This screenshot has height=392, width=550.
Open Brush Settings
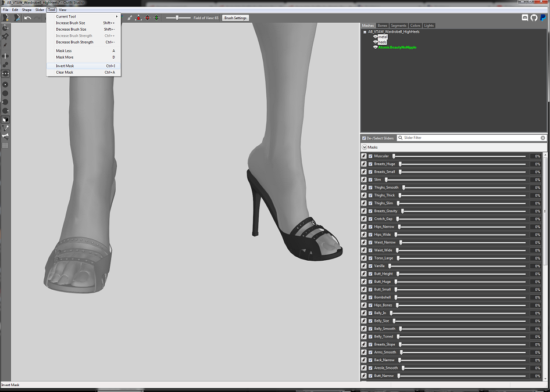tap(235, 18)
